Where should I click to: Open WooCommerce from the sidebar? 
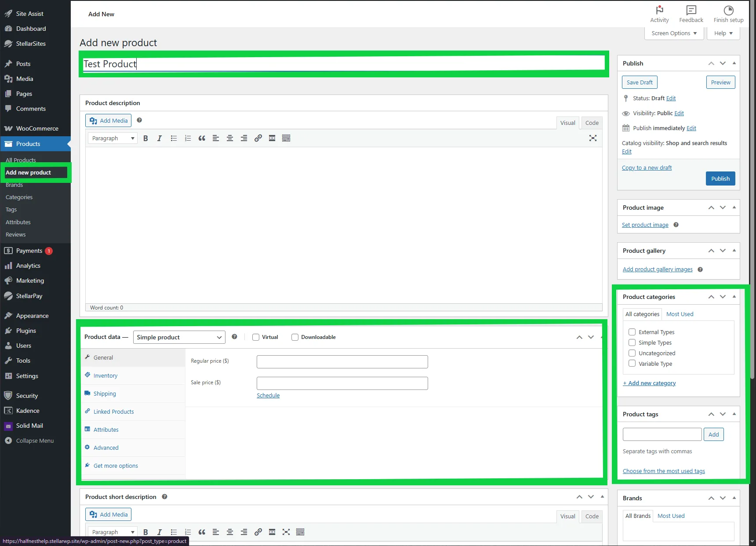click(37, 128)
